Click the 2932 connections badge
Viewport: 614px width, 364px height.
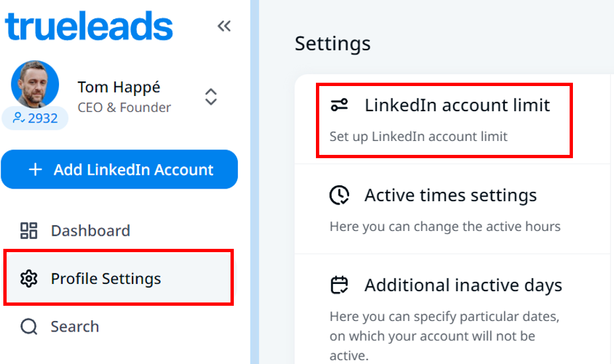point(35,118)
